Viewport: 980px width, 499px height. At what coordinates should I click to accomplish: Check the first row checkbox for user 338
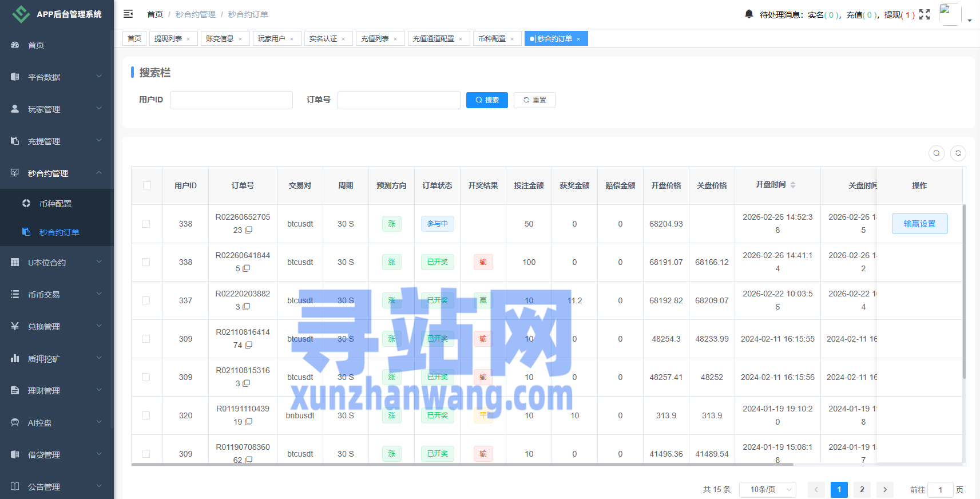[x=146, y=224]
